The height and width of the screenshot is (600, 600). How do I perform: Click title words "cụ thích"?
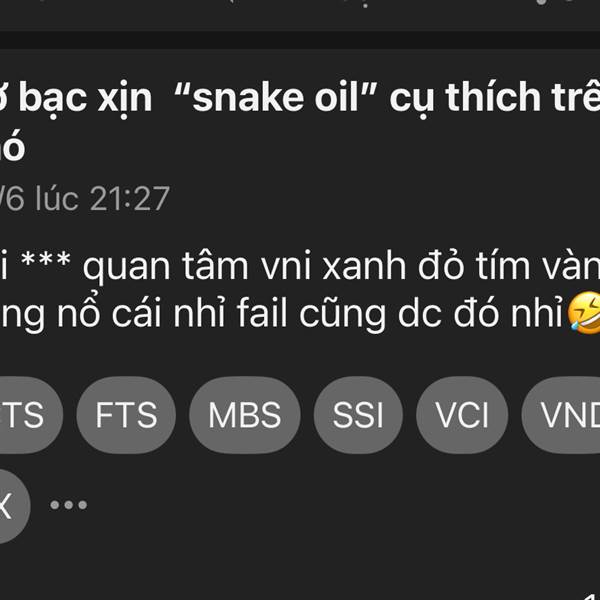pos(465,98)
